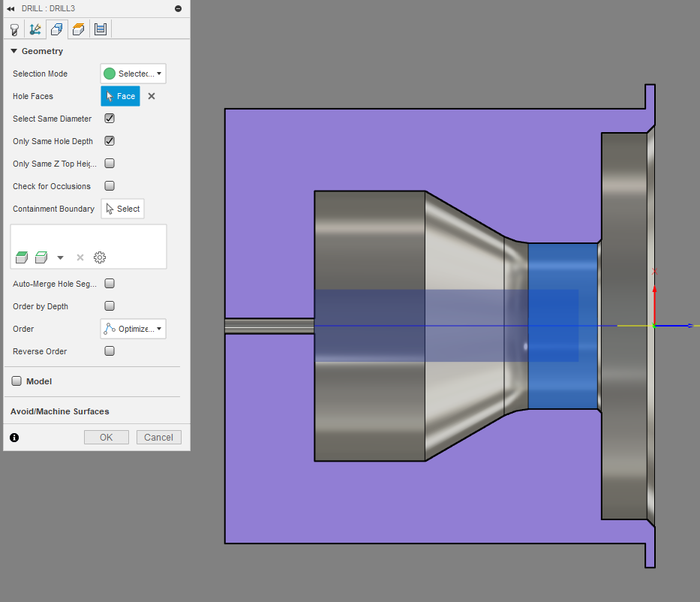This screenshot has width=700, height=602.
Task: Open the selection type dropdown arrow
Action: click(60, 257)
